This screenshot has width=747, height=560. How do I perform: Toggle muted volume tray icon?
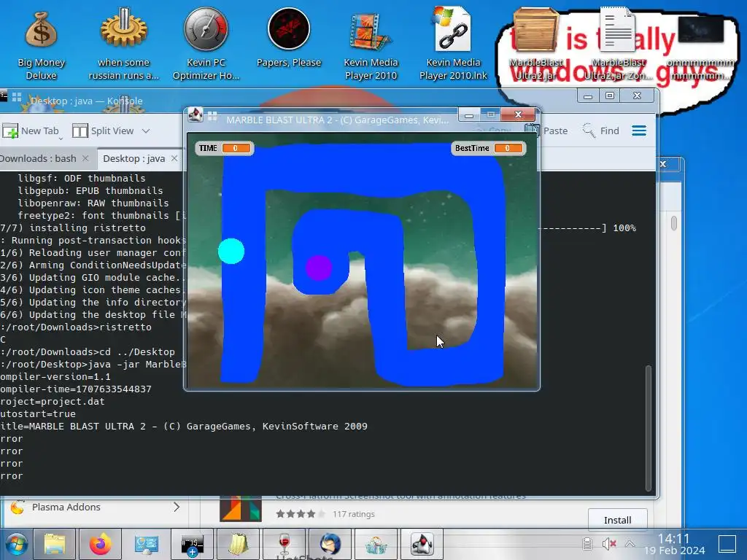point(609,544)
